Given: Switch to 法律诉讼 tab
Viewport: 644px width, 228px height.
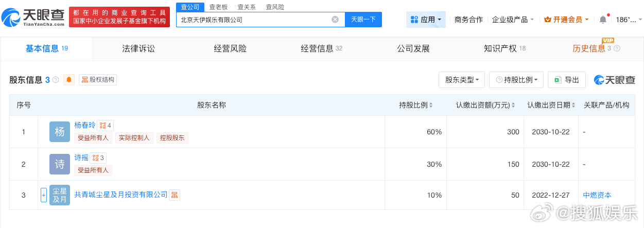Looking at the screenshot, I should pyautogui.click(x=138, y=48).
